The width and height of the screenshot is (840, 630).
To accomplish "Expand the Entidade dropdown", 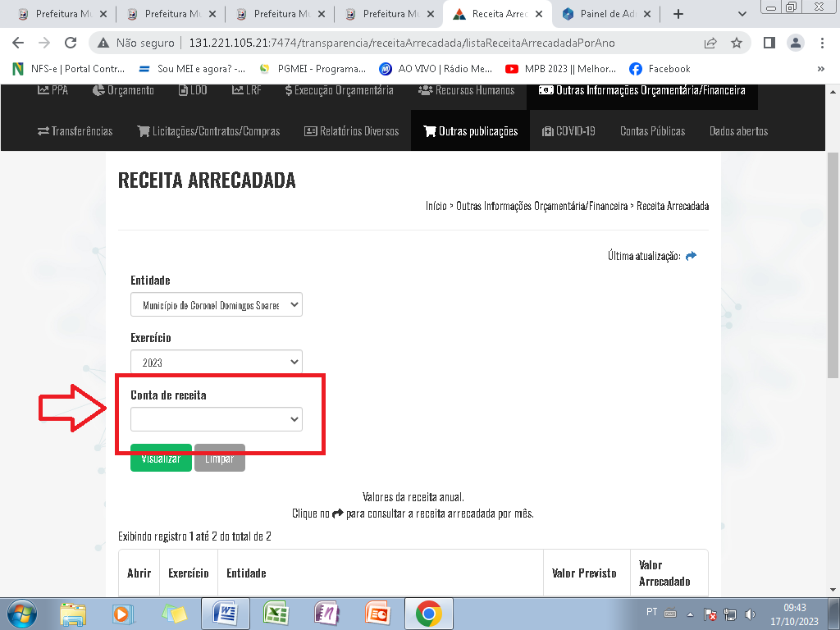I will 217,305.
